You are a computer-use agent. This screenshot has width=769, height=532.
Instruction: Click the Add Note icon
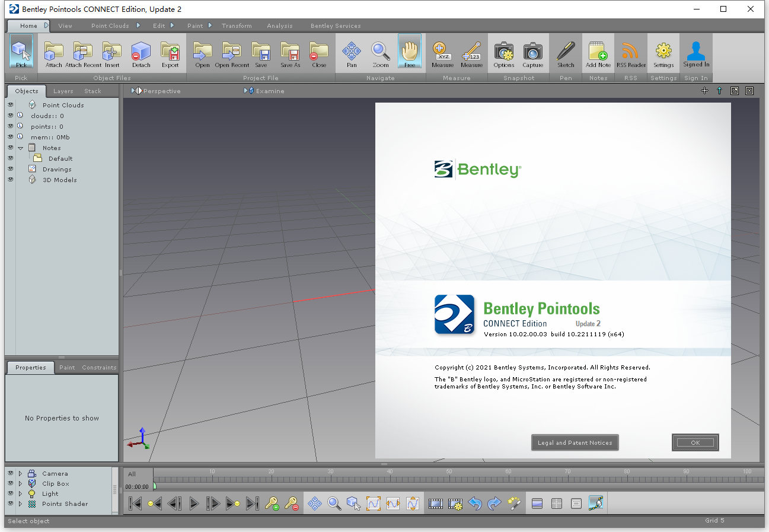pyautogui.click(x=598, y=53)
